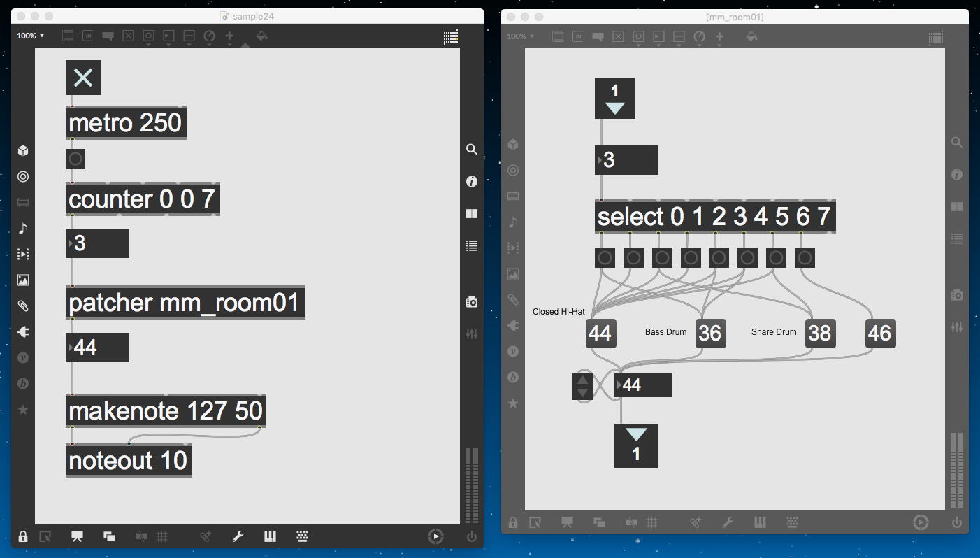980x558 pixels.
Task: Open the 100% zoom dropdown in mm_room01
Action: pos(519,36)
